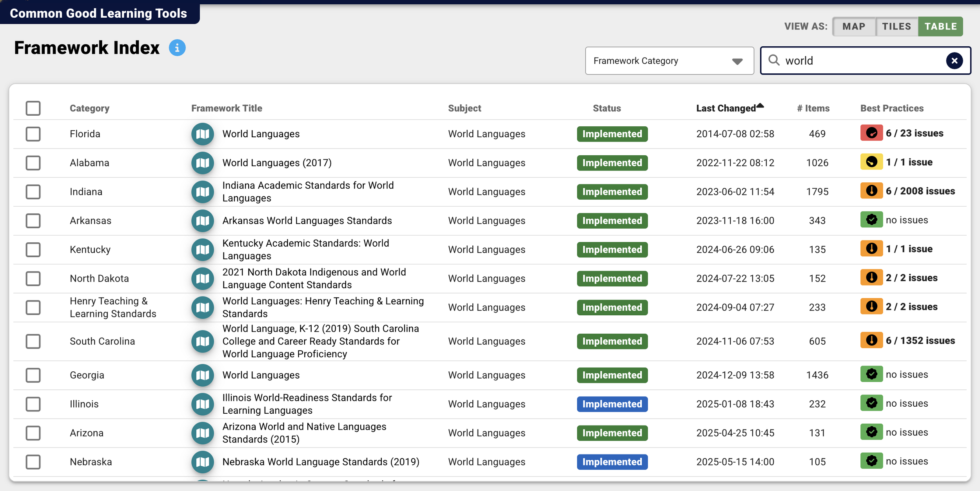The width and height of the screenshot is (980, 491).
Task: Click the Arizona World and Native Languages icon
Action: [203, 433]
